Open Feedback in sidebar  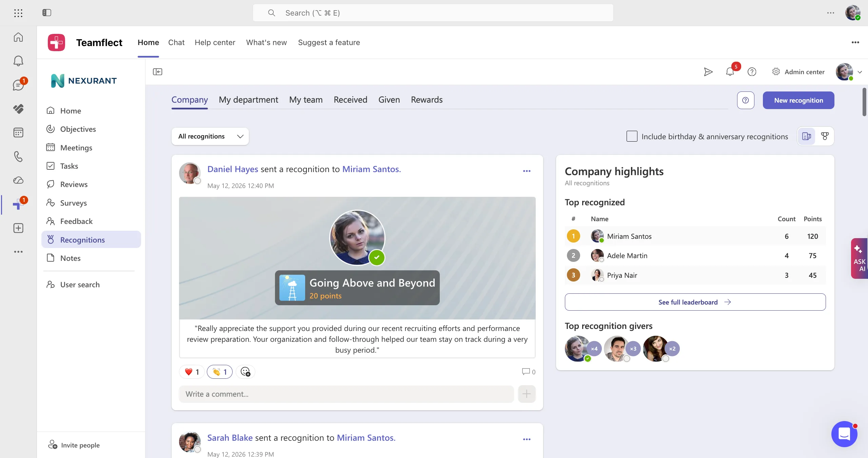coord(91,221)
